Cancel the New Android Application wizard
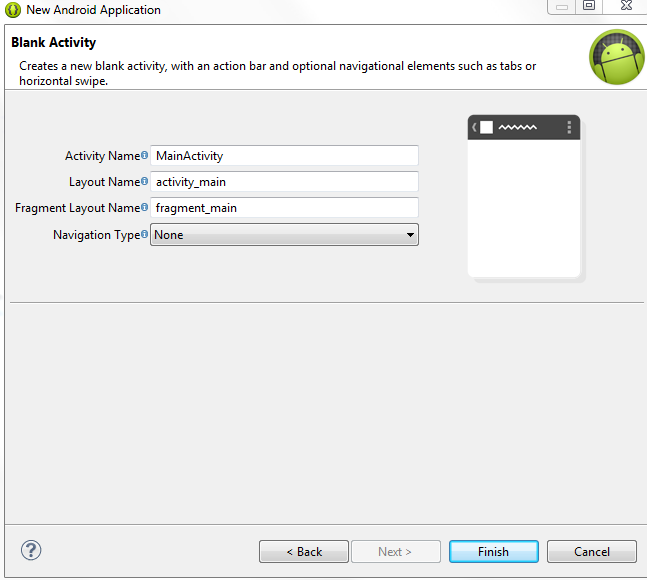 point(592,552)
